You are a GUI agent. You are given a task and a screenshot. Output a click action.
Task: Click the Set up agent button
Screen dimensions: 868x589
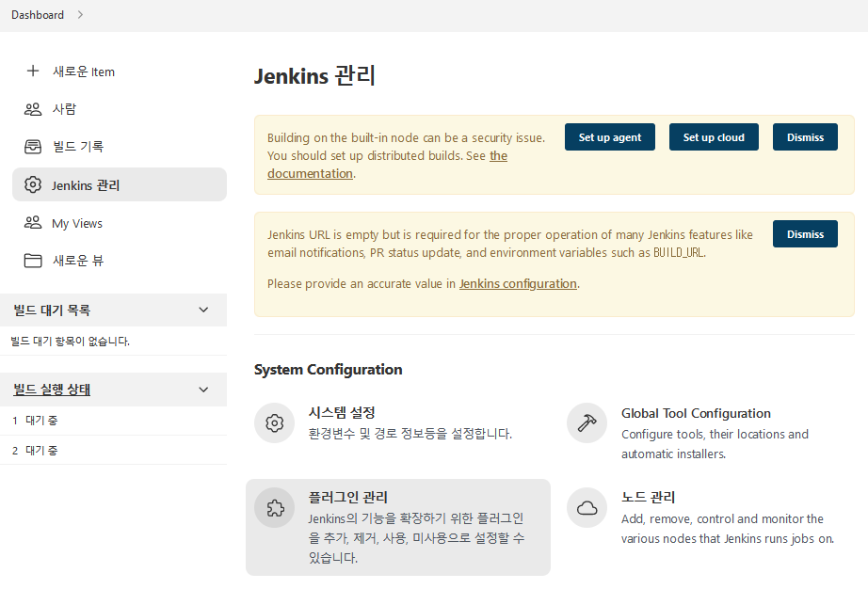pos(609,137)
